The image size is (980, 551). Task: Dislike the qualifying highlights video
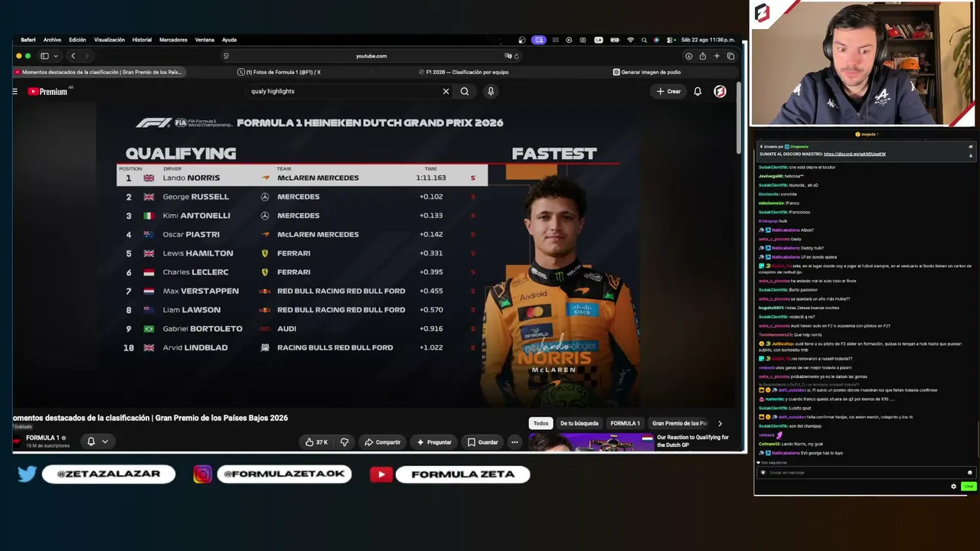pyautogui.click(x=345, y=442)
